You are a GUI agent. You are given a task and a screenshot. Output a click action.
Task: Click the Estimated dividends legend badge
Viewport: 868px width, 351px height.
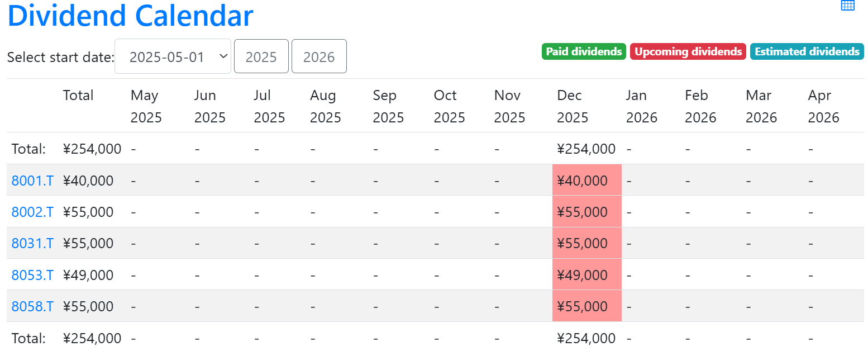click(807, 51)
